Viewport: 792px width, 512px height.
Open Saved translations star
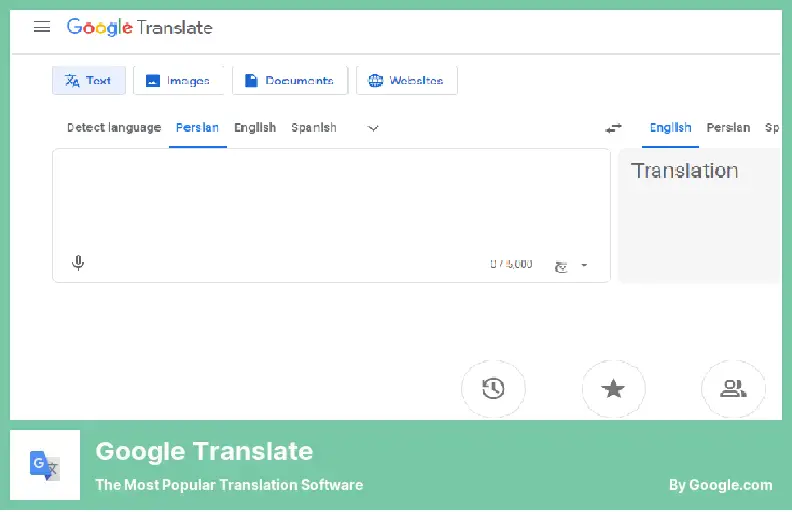point(613,388)
